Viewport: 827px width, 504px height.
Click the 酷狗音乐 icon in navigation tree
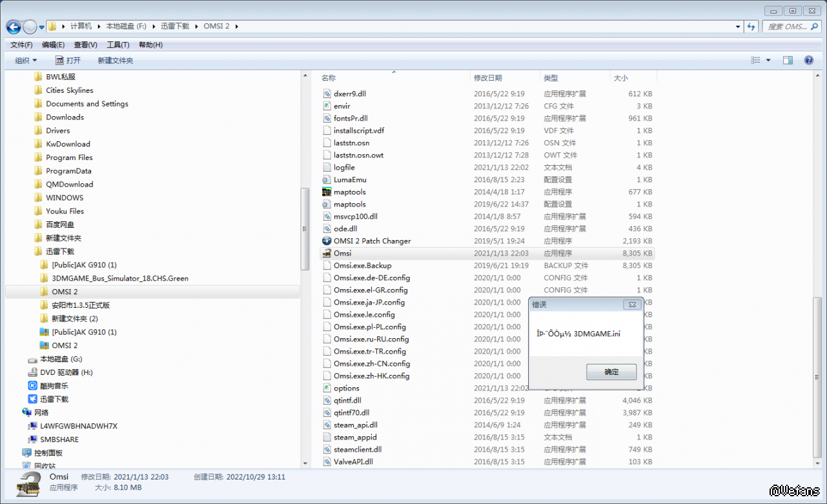point(32,385)
